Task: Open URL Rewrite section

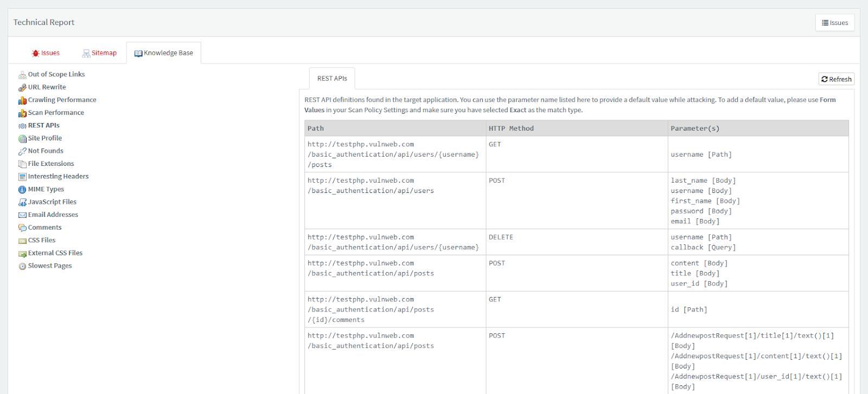Action: click(x=47, y=87)
